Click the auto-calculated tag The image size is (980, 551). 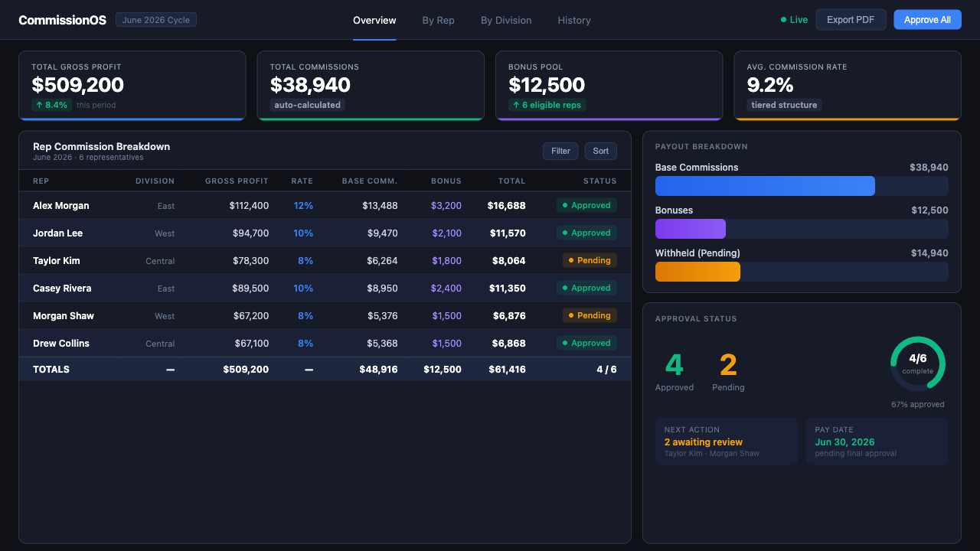point(308,105)
